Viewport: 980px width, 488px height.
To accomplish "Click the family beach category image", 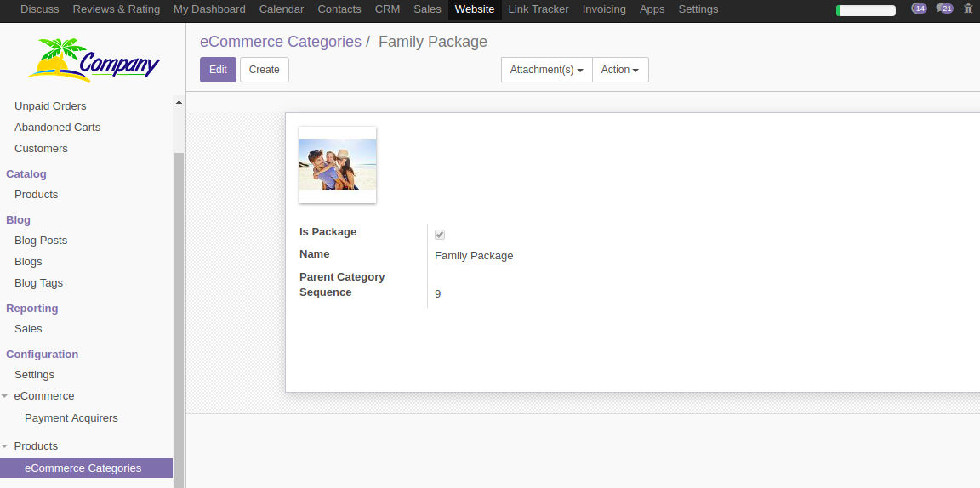I will click(x=338, y=165).
